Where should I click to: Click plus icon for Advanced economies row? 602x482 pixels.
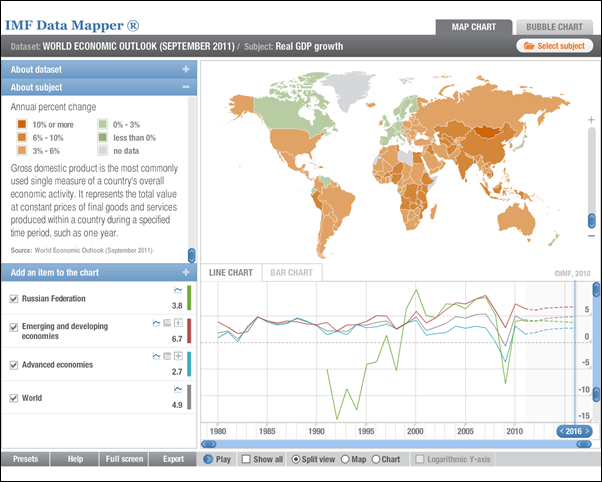point(178,356)
